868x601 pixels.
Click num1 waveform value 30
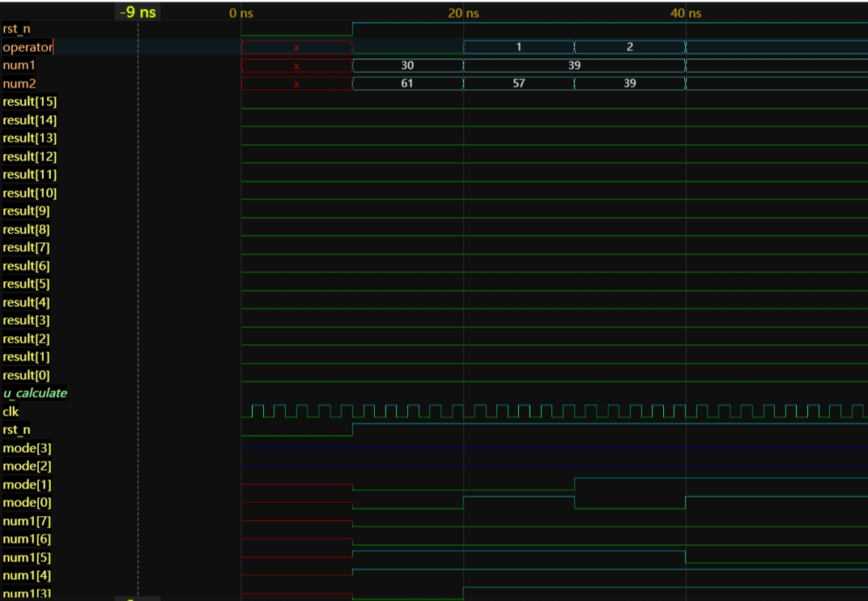click(x=407, y=66)
